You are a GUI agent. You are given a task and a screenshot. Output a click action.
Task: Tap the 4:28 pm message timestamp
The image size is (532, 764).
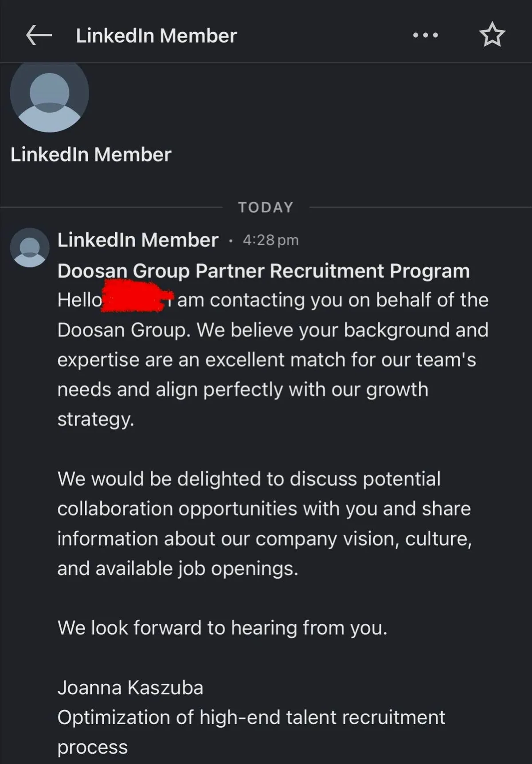(270, 240)
